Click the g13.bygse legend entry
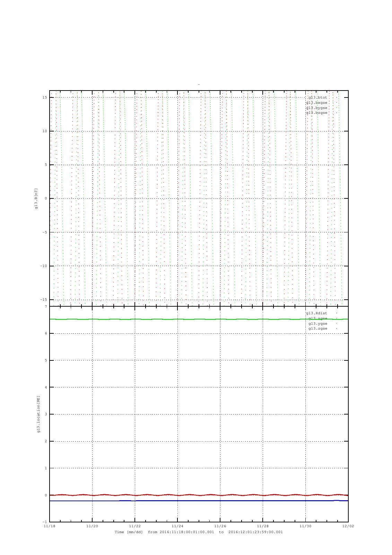392x555 pixels. pyautogui.click(x=316, y=108)
